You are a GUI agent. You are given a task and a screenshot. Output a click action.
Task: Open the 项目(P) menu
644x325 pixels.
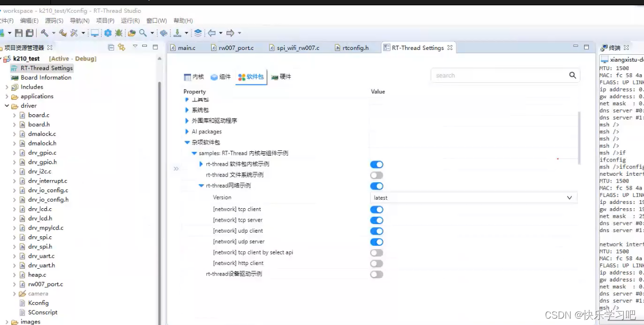(x=106, y=21)
